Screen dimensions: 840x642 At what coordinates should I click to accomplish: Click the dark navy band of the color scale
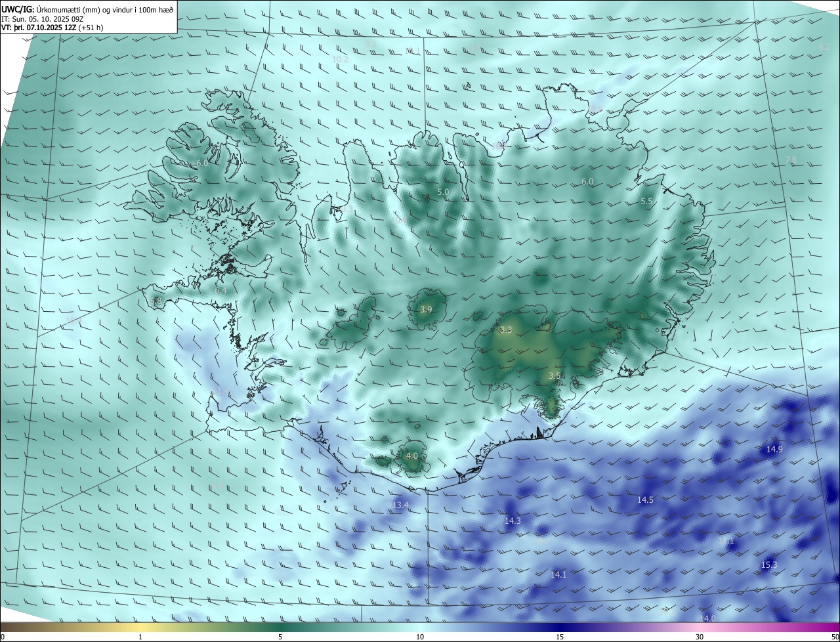tap(560, 627)
